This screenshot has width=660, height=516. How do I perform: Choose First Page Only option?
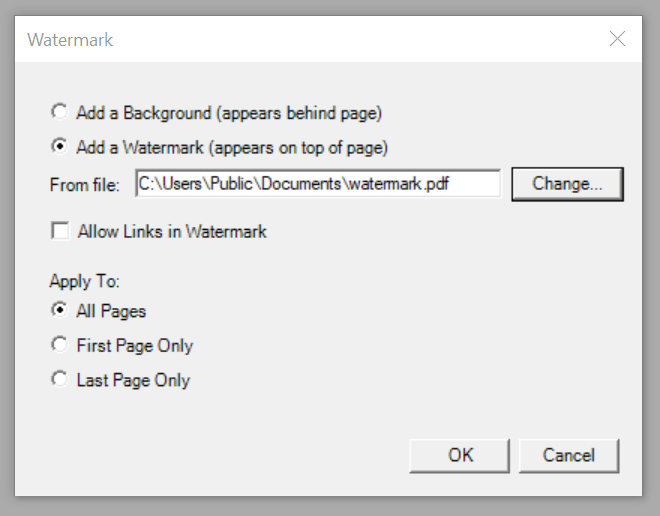click(60, 345)
